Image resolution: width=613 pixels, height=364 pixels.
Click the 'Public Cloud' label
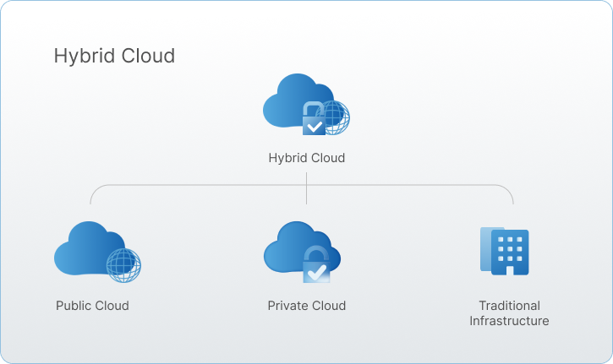tap(92, 306)
